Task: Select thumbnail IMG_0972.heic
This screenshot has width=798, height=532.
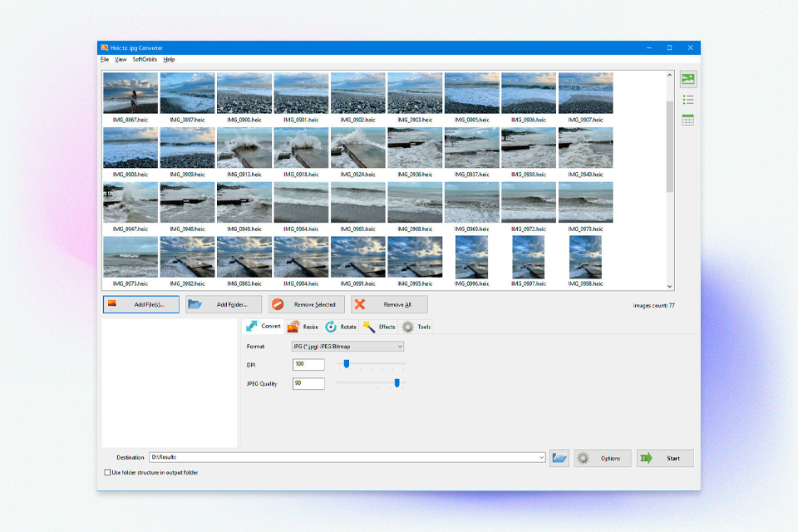Action: (529, 202)
